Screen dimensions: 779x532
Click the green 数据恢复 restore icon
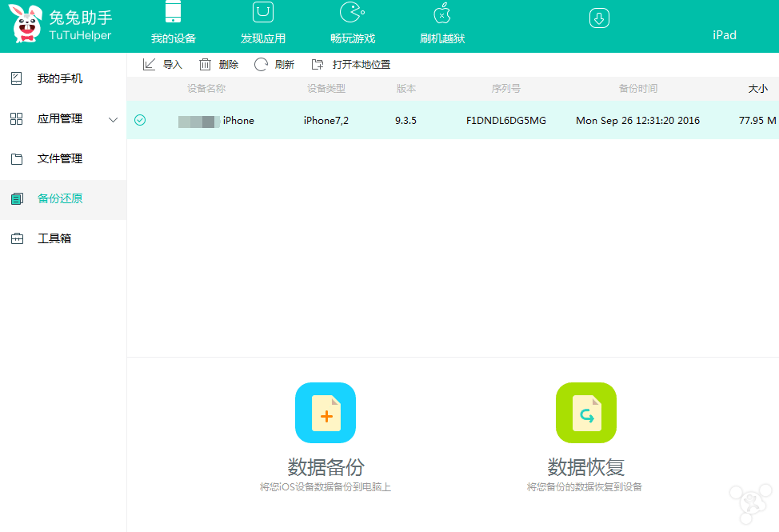pos(586,412)
